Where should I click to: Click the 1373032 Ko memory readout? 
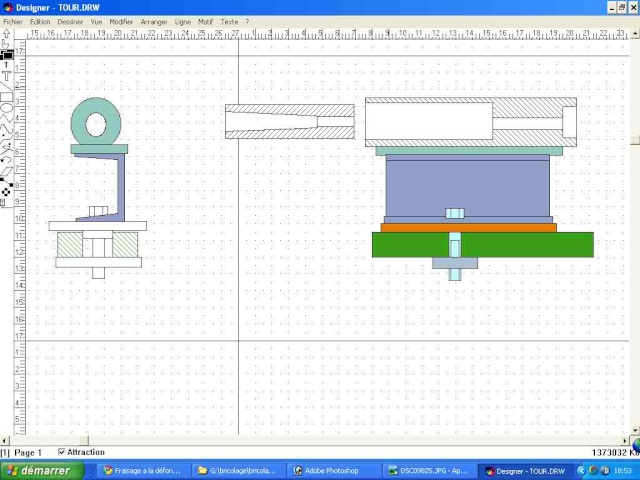click(x=616, y=452)
